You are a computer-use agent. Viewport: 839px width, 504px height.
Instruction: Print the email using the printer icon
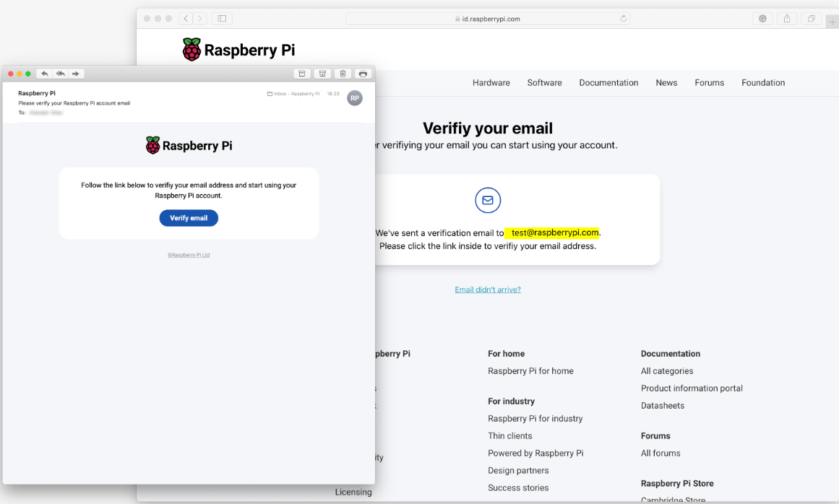tap(363, 74)
